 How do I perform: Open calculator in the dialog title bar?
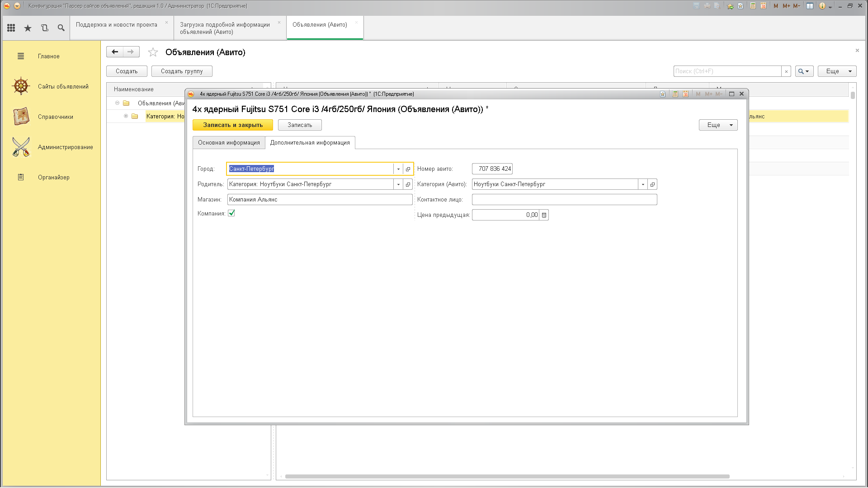click(675, 94)
